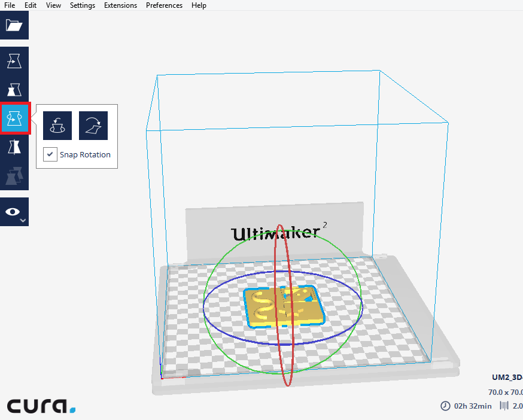This screenshot has width=523, height=420.
Task: Open the View menu
Action: [x=53, y=5]
